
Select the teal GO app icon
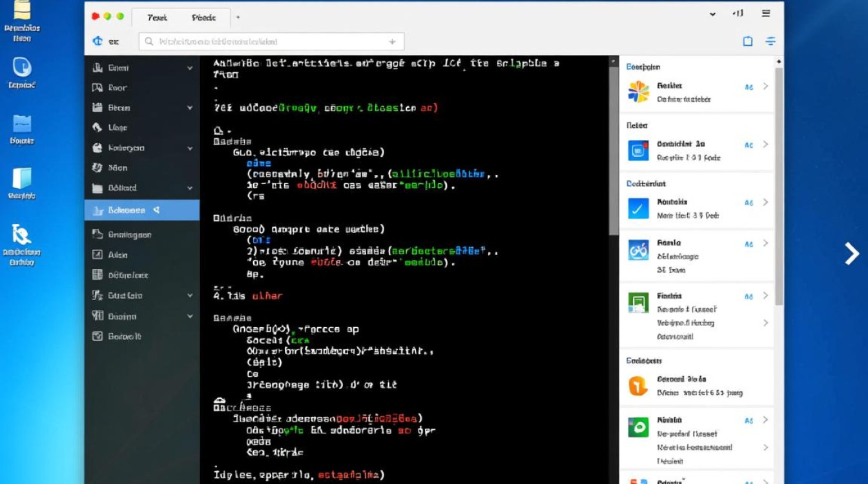tap(638, 250)
